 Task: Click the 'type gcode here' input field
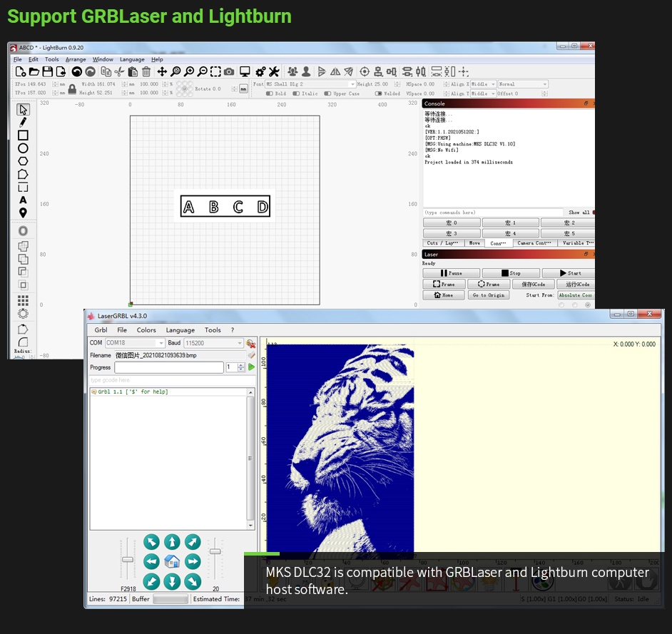point(173,380)
